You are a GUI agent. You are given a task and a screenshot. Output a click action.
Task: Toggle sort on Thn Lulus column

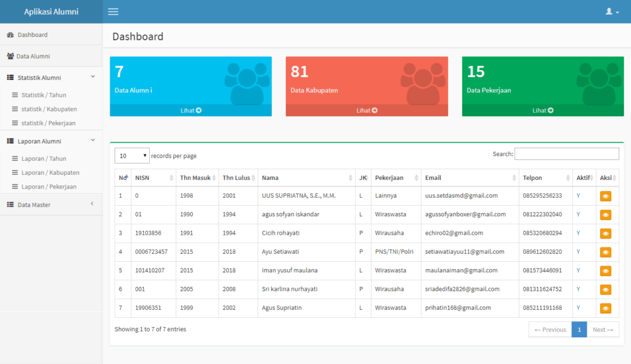click(x=238, y=178)
